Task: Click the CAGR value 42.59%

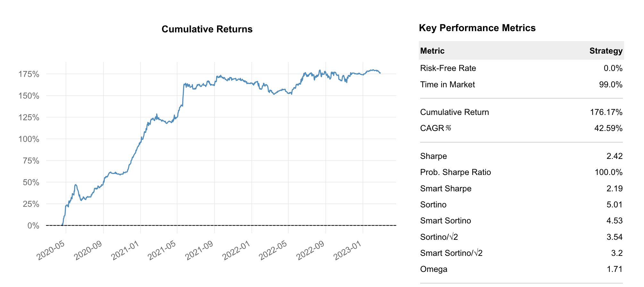Action: pos(608,128)
